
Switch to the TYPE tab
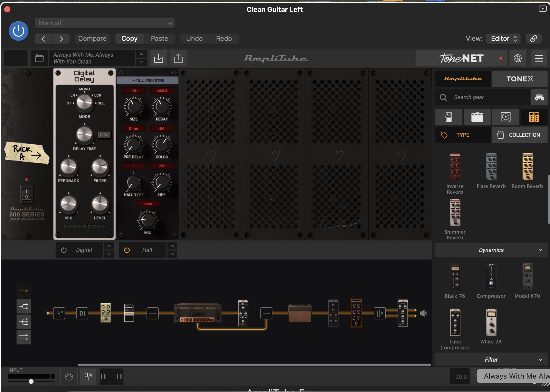(463, 135)
